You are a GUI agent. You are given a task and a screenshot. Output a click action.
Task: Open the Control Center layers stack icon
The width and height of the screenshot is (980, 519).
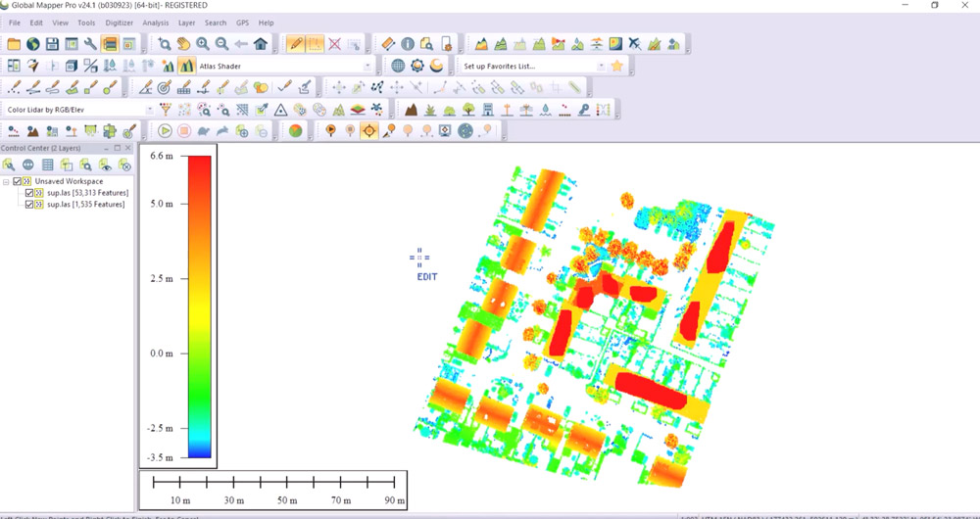[110, 44]
